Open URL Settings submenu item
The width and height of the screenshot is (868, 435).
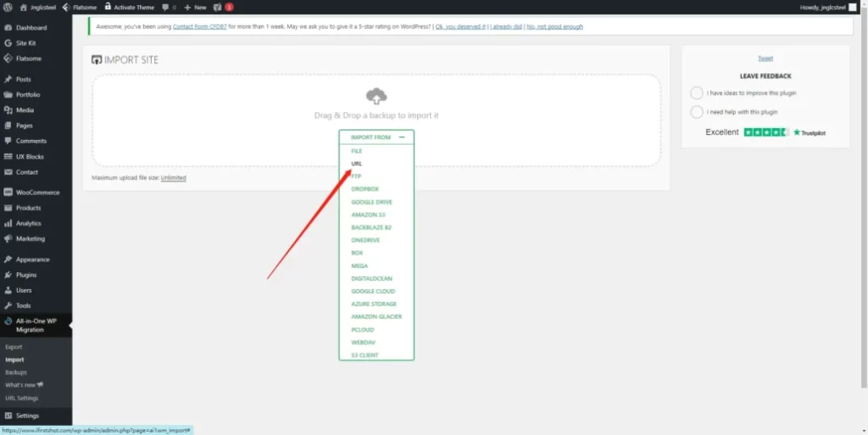click(x=21, y=398)
